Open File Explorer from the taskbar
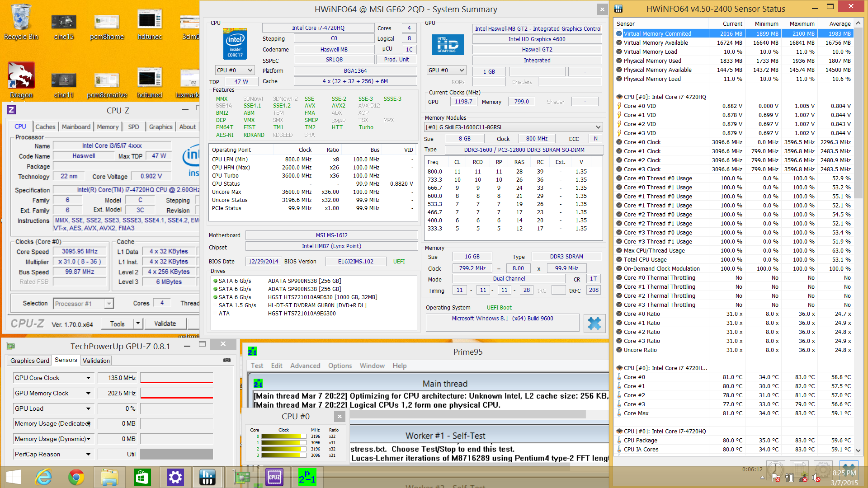868x488 pixels. (x=109, y=477)
